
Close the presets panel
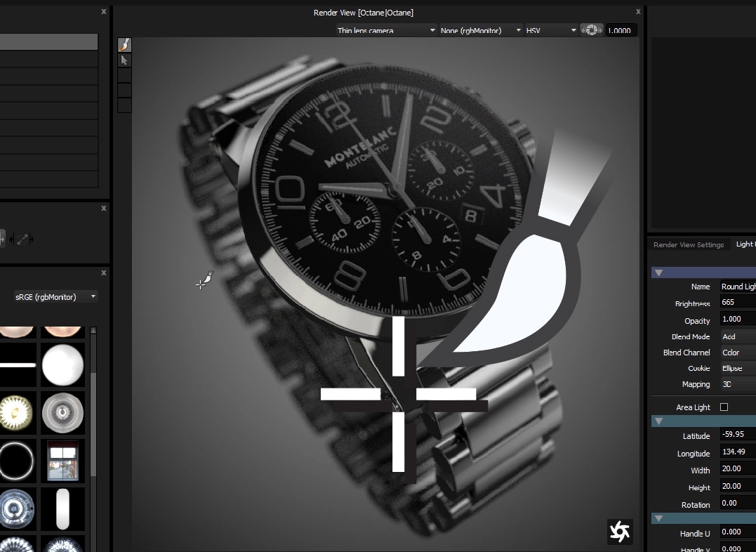104,272
